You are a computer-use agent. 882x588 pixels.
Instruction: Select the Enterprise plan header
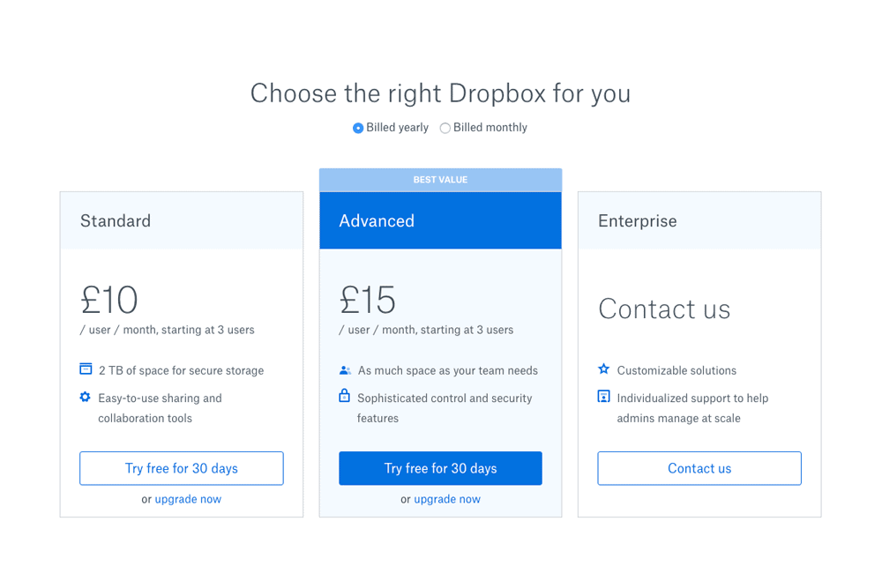tap(699, 220)
